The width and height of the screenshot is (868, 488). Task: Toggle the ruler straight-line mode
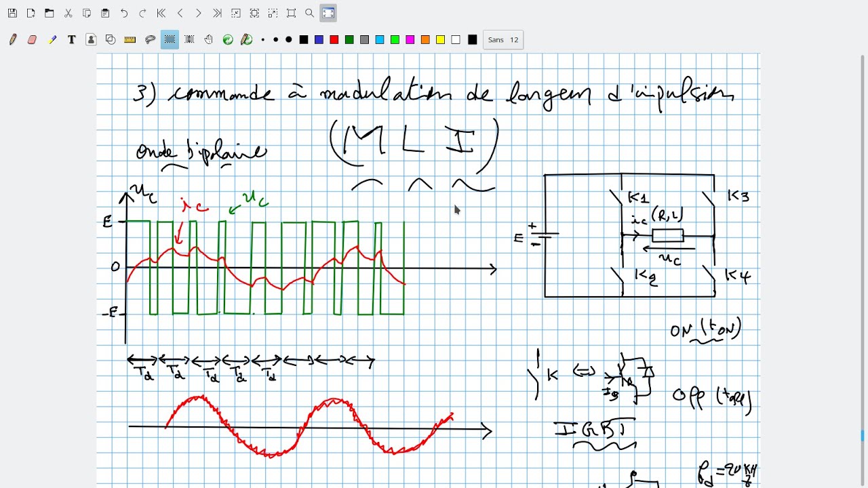[x=130, y=40]
